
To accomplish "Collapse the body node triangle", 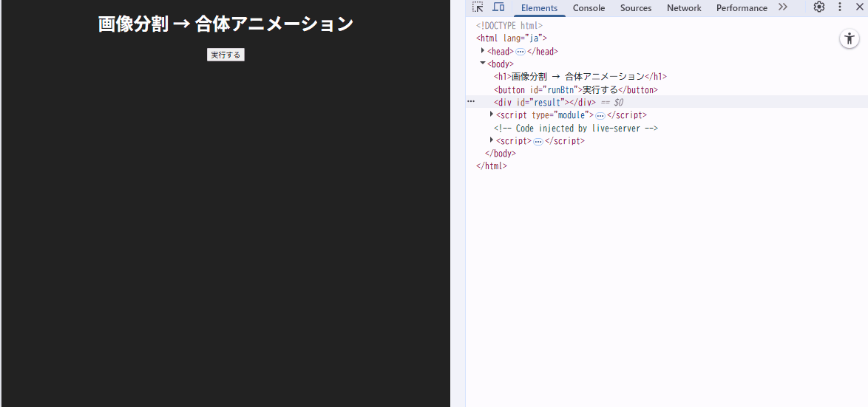I will coord(483,64).
